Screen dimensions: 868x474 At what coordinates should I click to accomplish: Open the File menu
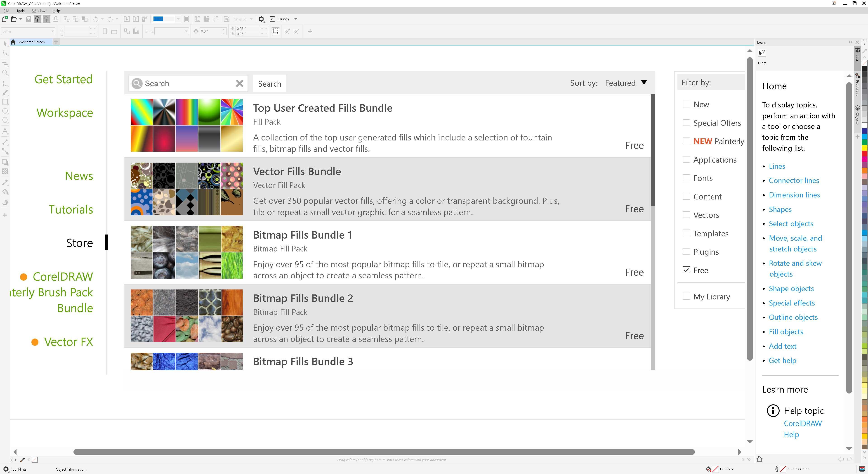6,11
